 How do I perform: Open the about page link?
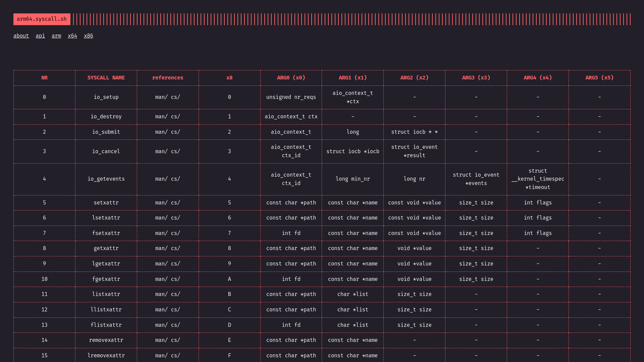coord(21,36)
